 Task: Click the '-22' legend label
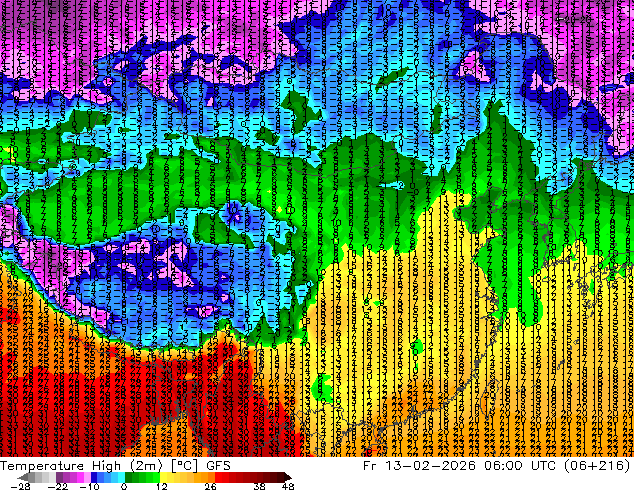click(x=58, y=486)
